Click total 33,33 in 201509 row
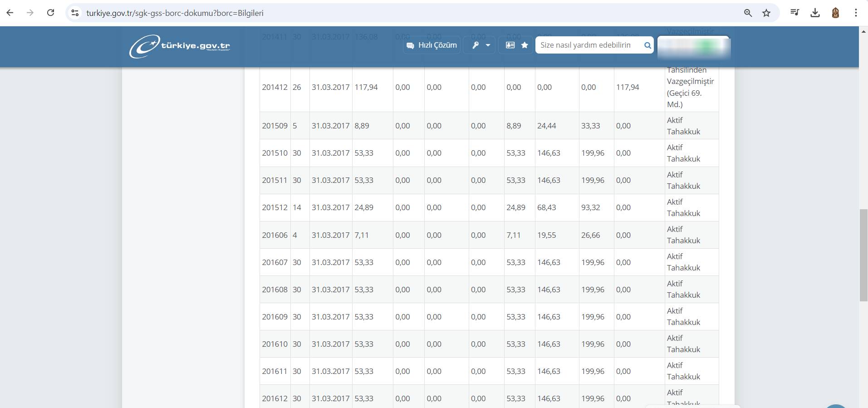The image size is (868, 408). pyautogui.click(x=590, y=126)
